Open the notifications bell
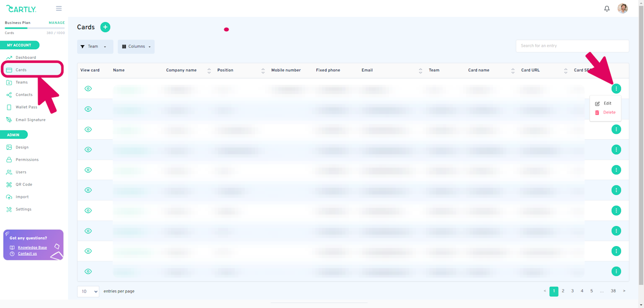This screenshot has height=308, width=644. point(607,9)
